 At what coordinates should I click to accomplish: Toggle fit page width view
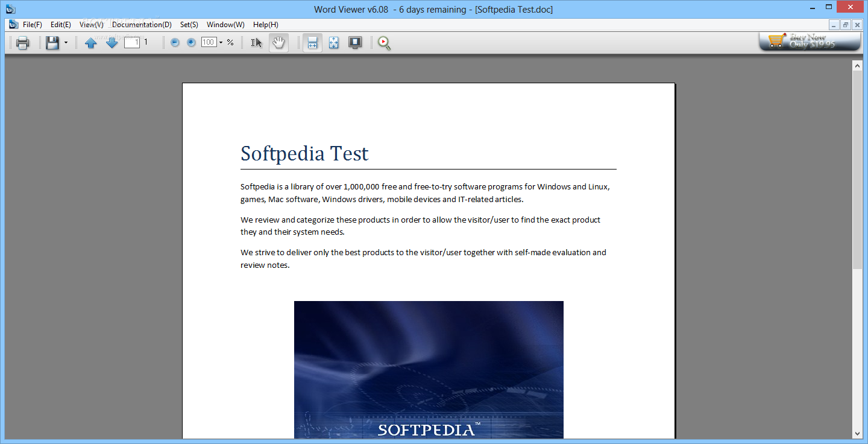(312, 43)
